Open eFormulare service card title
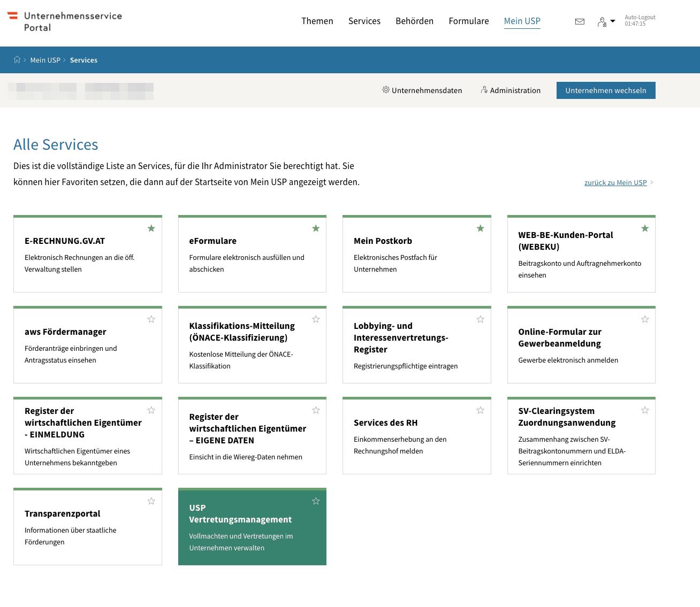The image size is (700, 607). point(213,241)
